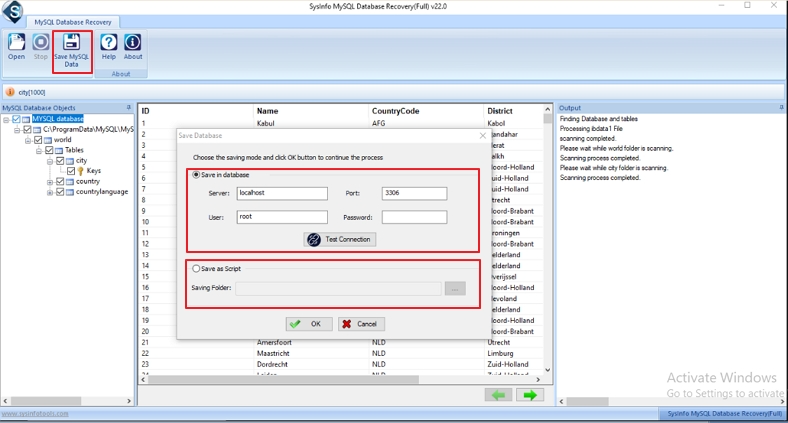This screenshot has width=788, height=423.
Task: Click the Password input field
Action: pos(414,217)
